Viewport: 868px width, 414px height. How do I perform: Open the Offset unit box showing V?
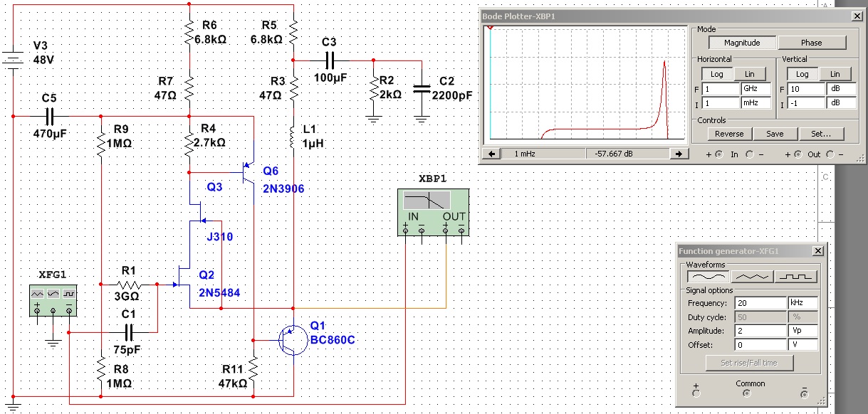pos(802,345)
